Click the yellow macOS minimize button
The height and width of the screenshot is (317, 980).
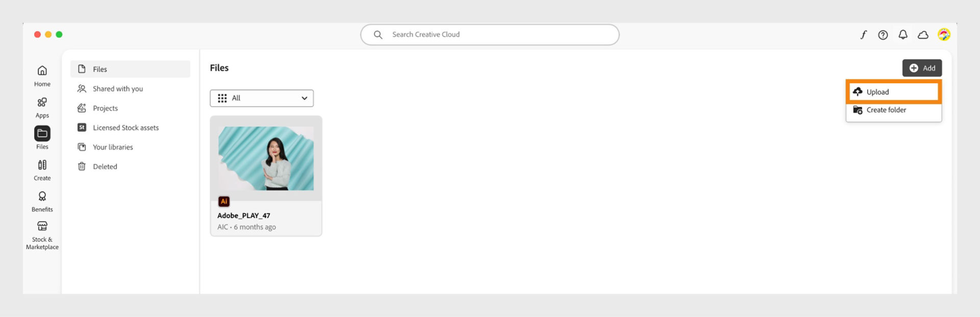point(48,34)
